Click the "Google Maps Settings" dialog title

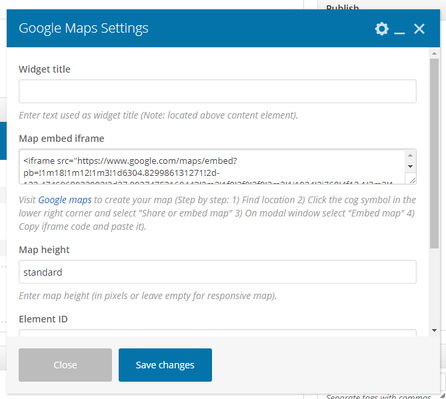pos(84,29)
